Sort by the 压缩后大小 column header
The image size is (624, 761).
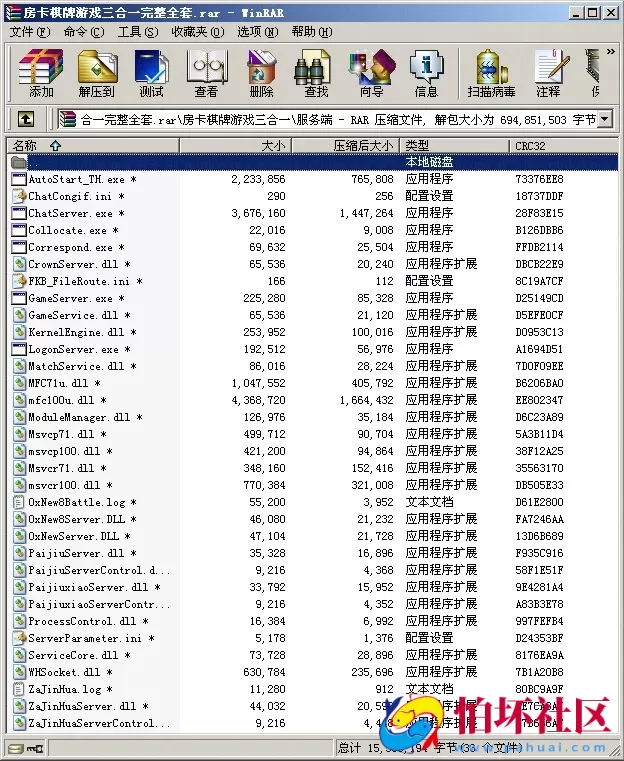346,146
